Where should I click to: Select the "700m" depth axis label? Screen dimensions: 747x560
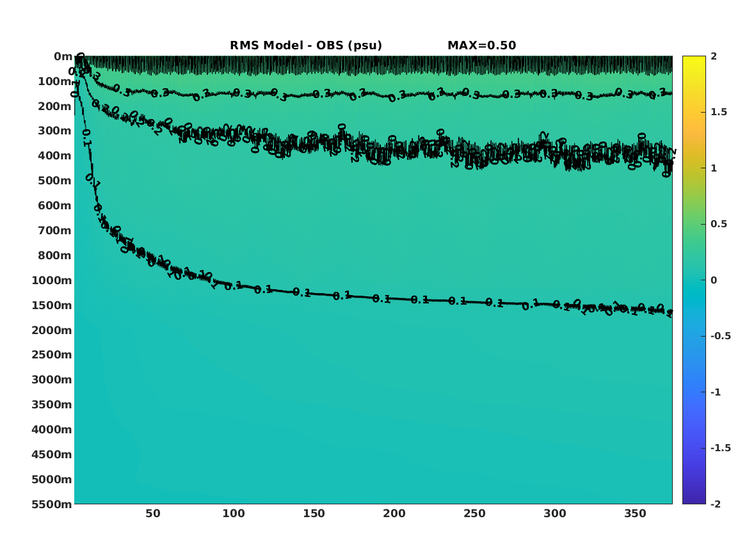pyautogui.click(x=55, y=230)
